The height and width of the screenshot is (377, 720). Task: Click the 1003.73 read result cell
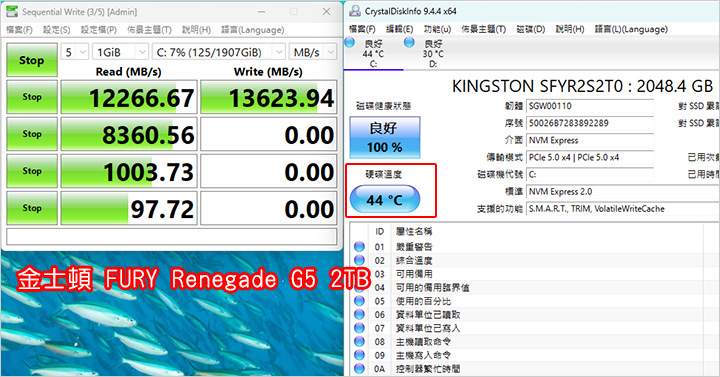point(129,171)
